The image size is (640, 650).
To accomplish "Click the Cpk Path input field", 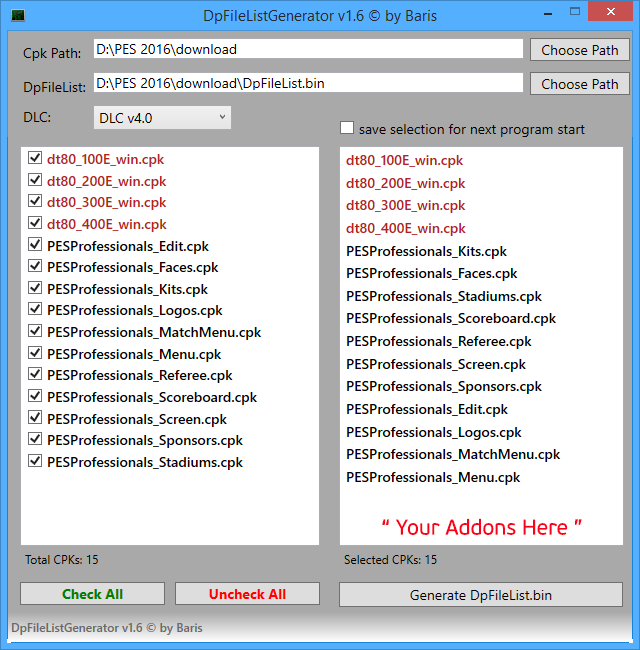I will 308,49.
